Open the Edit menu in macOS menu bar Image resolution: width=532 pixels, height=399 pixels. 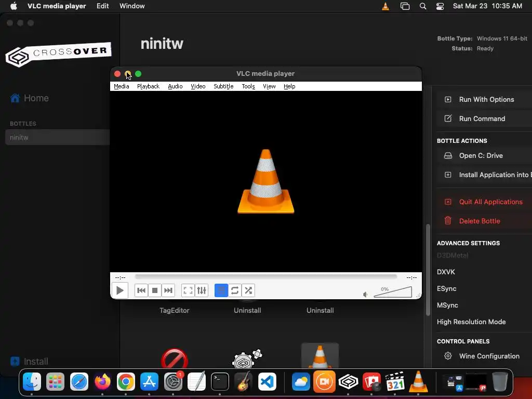click(x=102, y=6)
